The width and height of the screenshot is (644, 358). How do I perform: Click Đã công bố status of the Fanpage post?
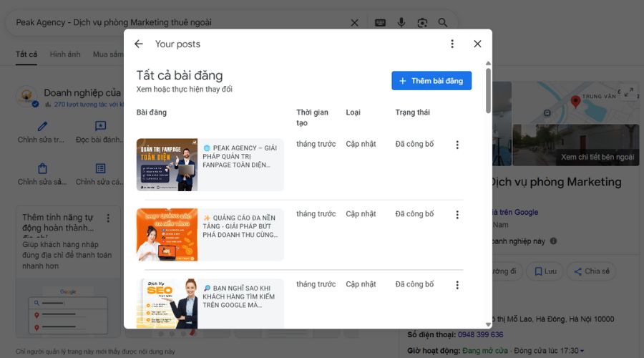[x=414, y=144]
